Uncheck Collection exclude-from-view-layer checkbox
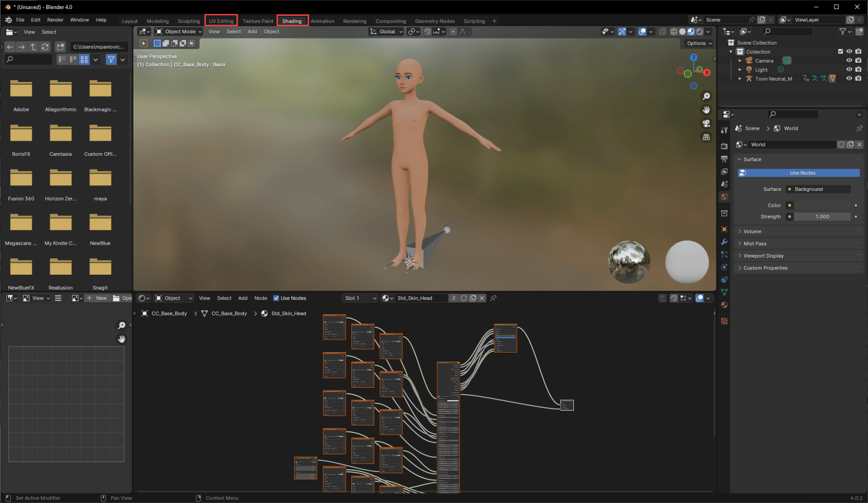Image resolution: width=868 pixels, height=503 pixels. tap(840, 51)
